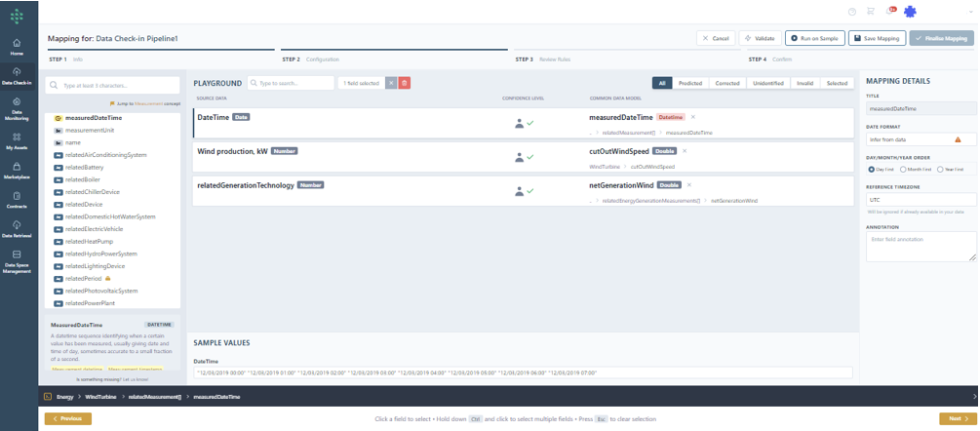Image resolution: width=980 pixels, height=431 pixels.
Task: Click the red trash delete icon
Action: pos(405,84)
